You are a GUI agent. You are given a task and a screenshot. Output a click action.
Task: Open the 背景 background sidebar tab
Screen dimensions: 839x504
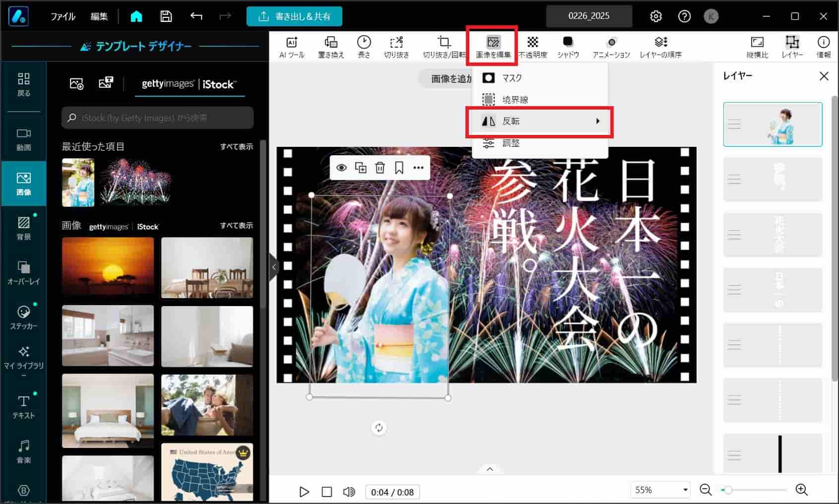point(24,229)
